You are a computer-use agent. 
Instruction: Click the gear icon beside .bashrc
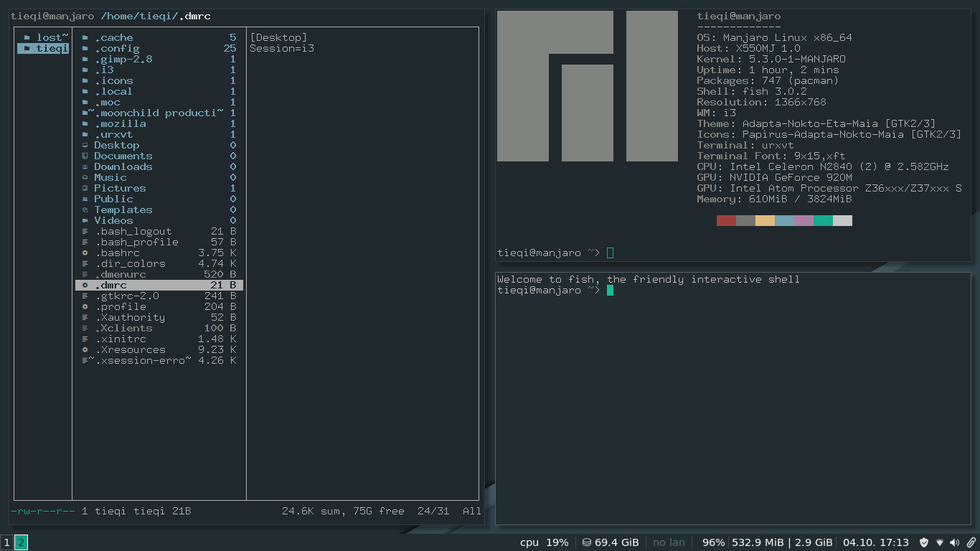click(85, 253)
